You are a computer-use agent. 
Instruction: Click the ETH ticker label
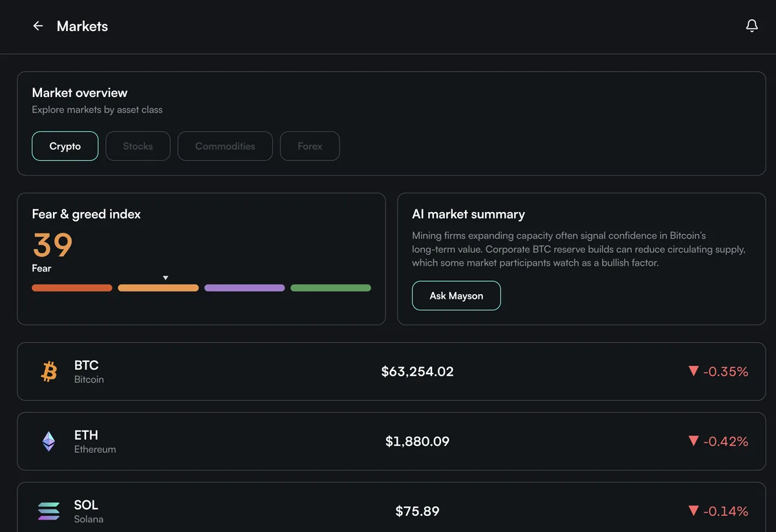pos(86,435)
